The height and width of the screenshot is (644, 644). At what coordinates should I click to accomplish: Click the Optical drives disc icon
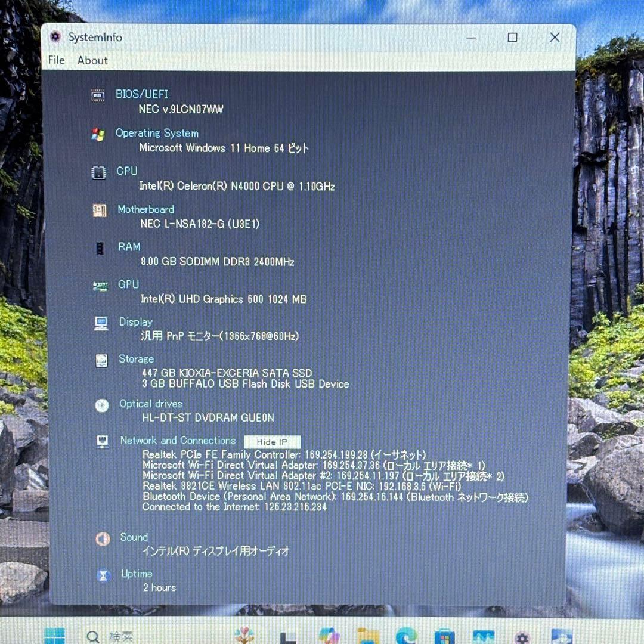[x=101, y=404]
